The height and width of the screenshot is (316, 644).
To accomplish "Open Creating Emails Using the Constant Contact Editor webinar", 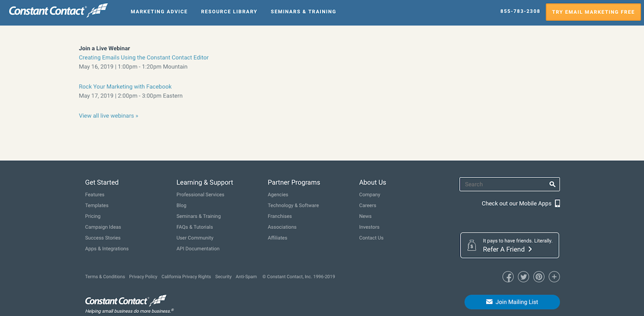I will click(x=144, y=58).
